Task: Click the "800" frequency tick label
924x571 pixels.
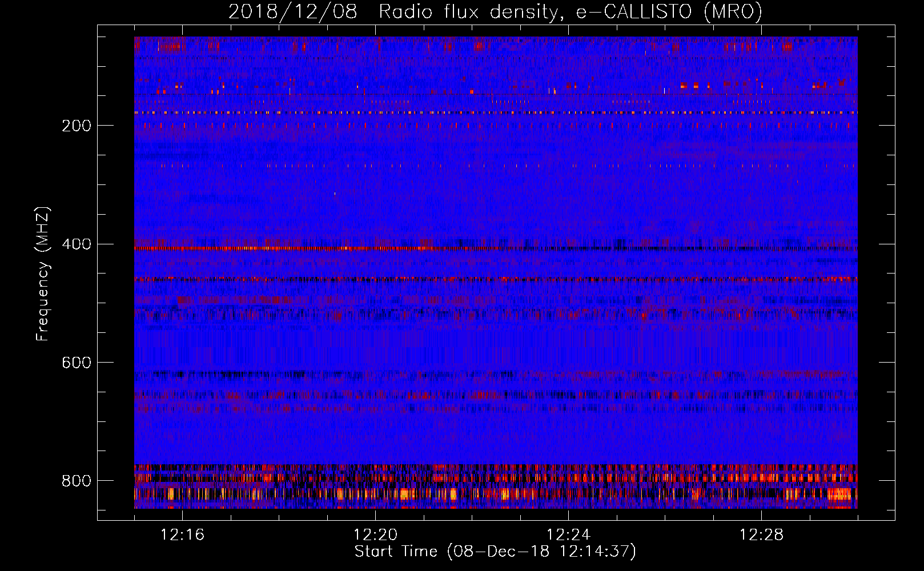Action: [76, 481]
